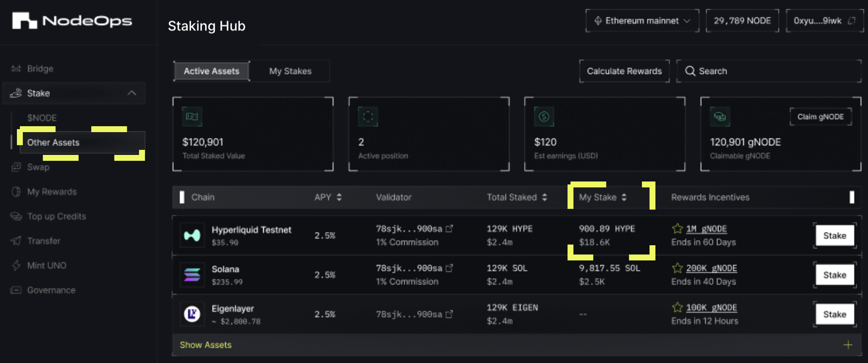The height and width of the screenshot is (363, 868).
Task: Expand assets list via the plus icon
Action: [848, 344]
